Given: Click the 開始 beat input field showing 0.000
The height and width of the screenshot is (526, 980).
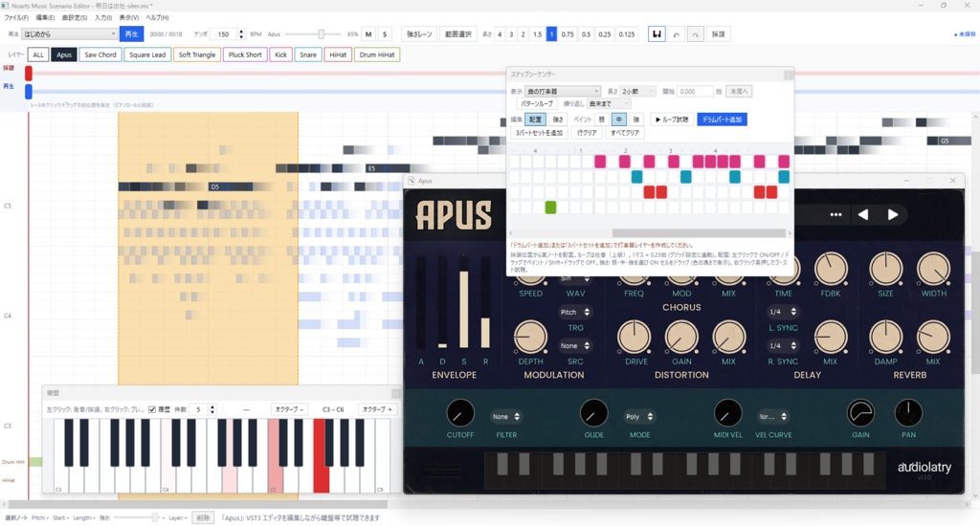Looking at the screenshot, I should tap(695, 91).
